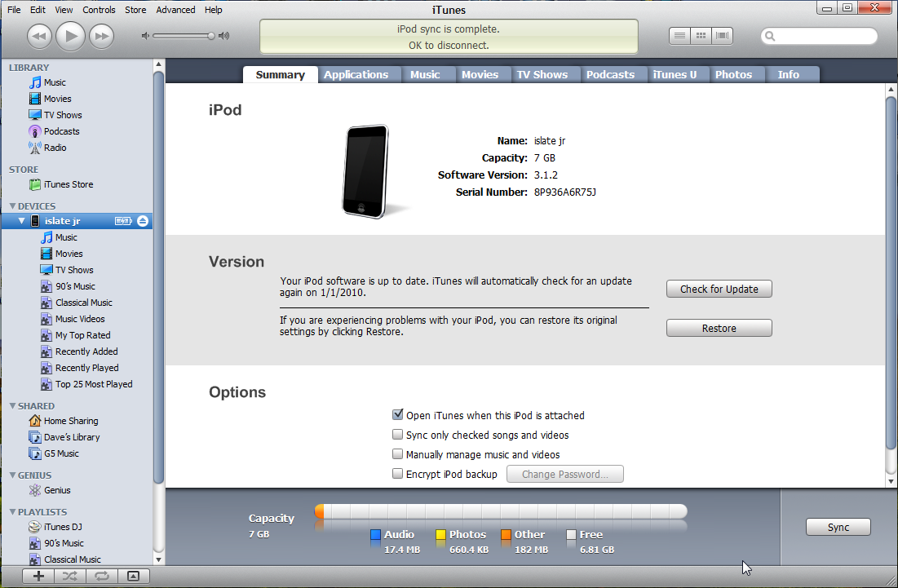Click the Restore button
Viewport: 898px width, 588px height.
tap(719, 328)
